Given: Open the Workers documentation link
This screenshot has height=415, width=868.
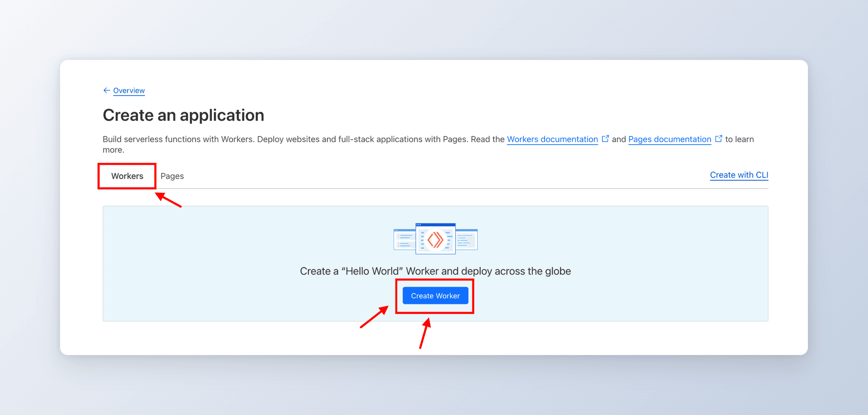Looking at the screenshot, I should pyautogui.click(x=552, y=139).
